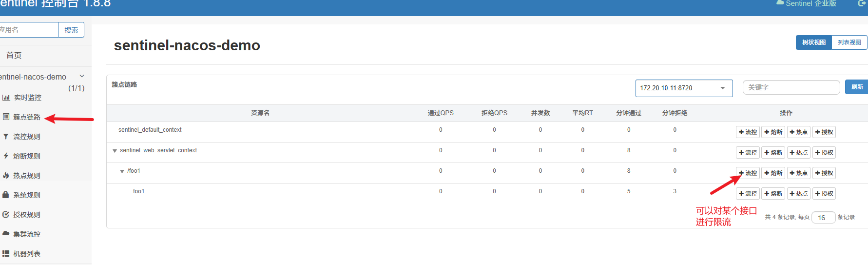Image resolution: width=868 pixels, height=265 pixels.
Task: Click the Sentinel 企业版 link
Action: click(806, 3)
